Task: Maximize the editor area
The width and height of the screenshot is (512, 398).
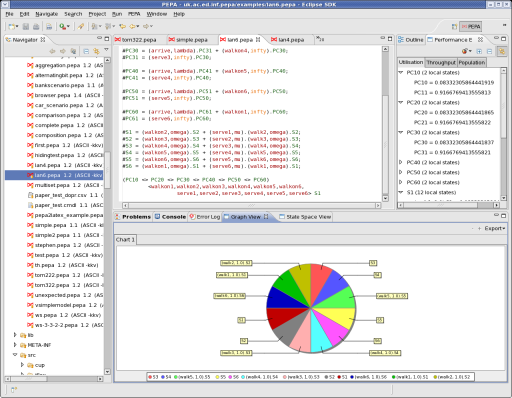Action: click(390, 39)
